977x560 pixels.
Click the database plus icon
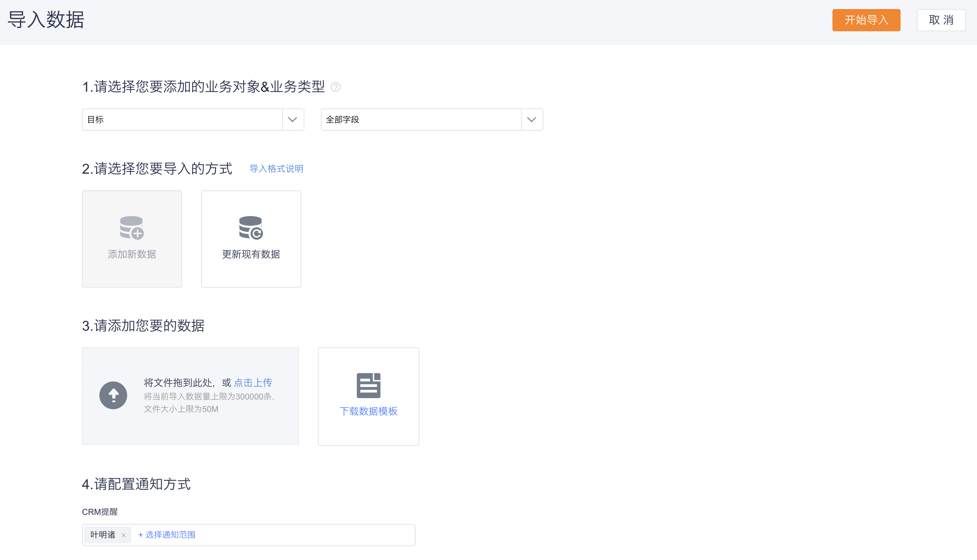click(132, 227)
